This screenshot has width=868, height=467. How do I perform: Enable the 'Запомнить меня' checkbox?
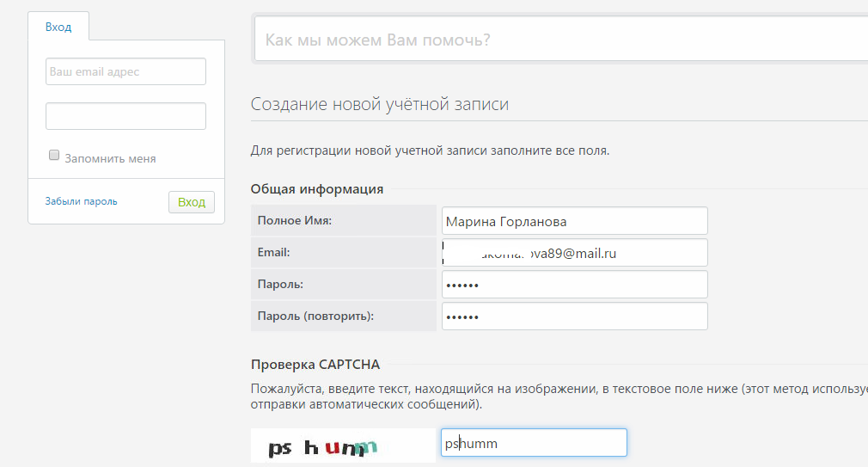click(x=54, y=156)
